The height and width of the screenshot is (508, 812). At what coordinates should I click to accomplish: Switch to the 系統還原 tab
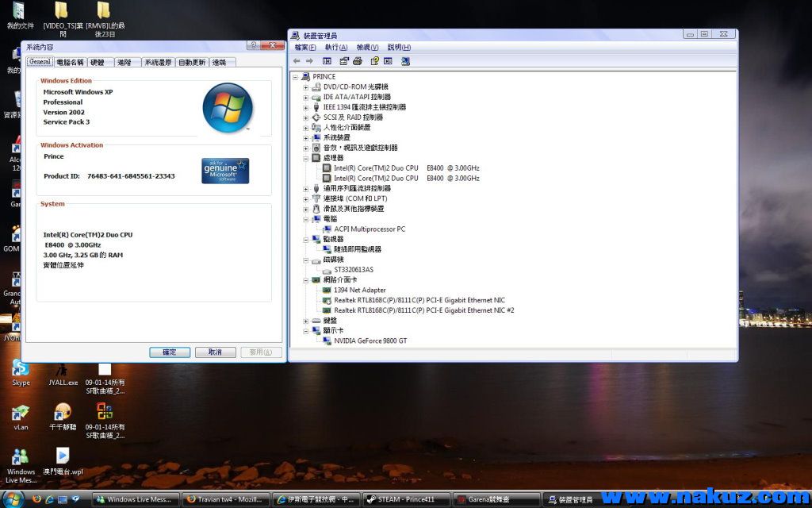pyautogui.click(x=158, y=62)
